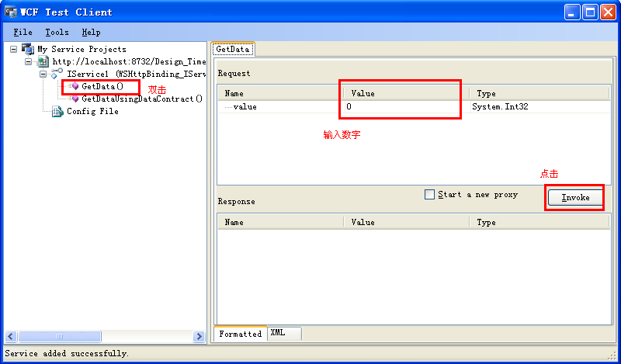
Task: Click the Response grid Name column header
Action: [x=280, y=222]
